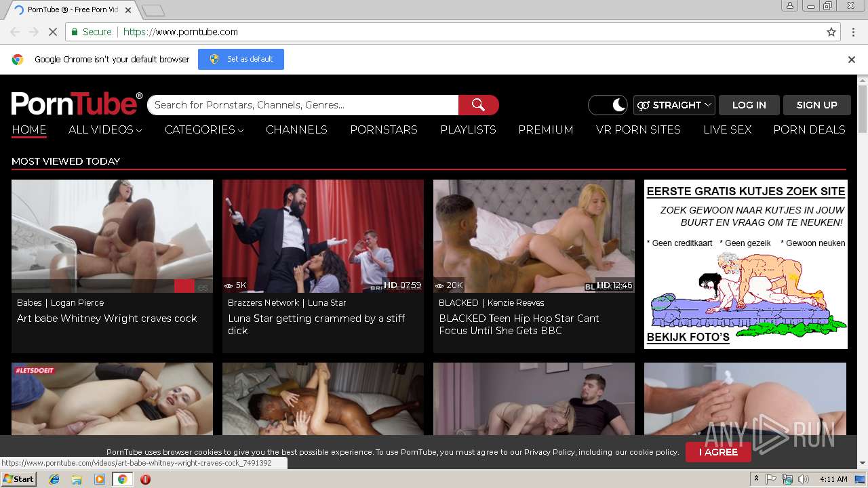Expand the ALL VIDEOS menu

coord(105,129)
